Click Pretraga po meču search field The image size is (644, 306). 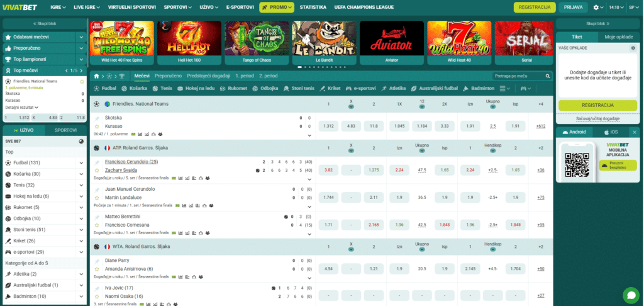[518, 76]
